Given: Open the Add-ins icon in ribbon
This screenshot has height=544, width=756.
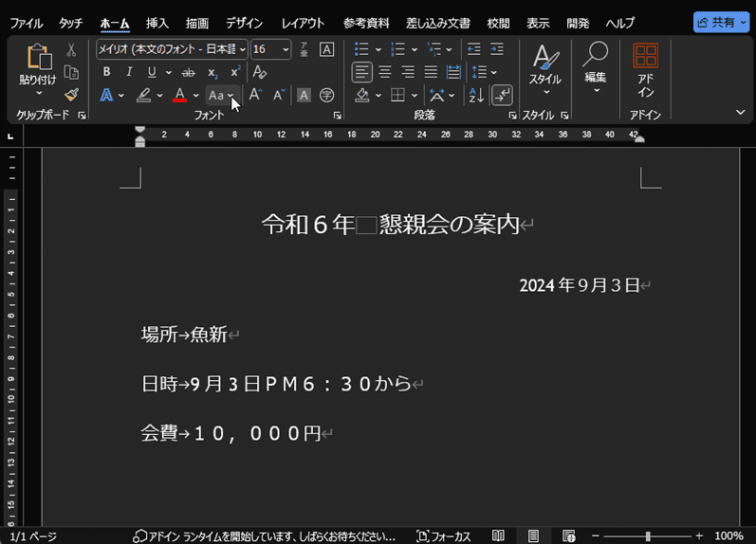Looking at the screenshot, I should (x=645, y=72).
